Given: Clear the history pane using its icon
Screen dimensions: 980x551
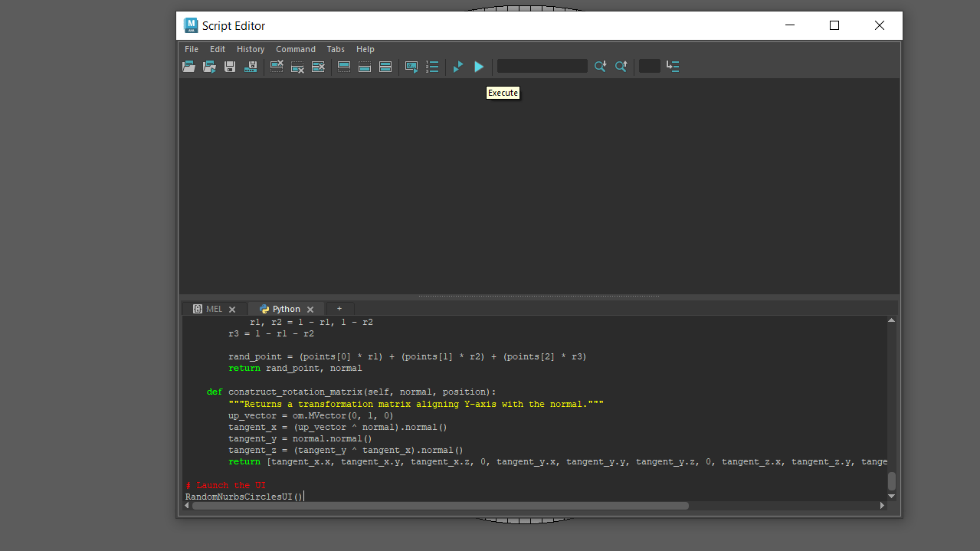Looking at the screenshot, I should (x=276, y=66).
